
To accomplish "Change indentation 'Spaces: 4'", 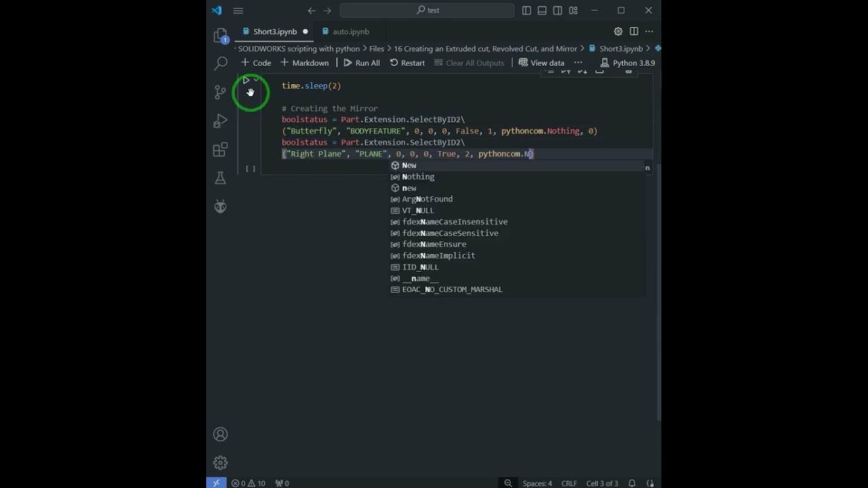I will tap(537, 483).
